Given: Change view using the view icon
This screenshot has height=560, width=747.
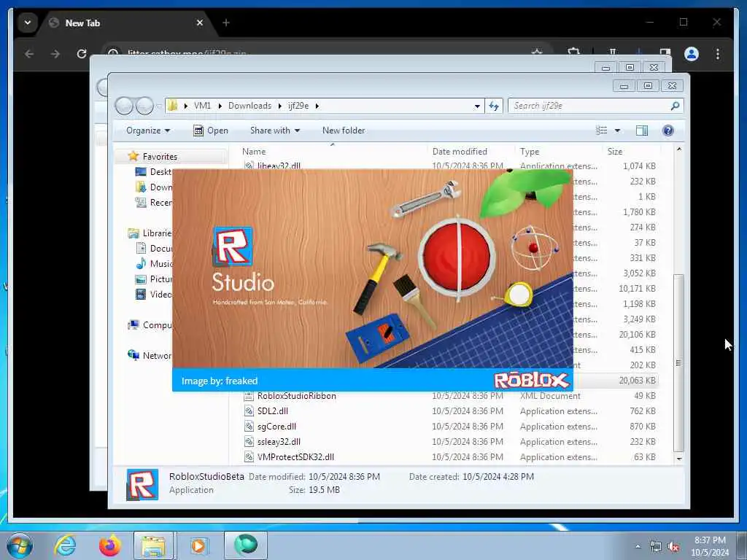Looking at the screenshot, I should coord(602,131).
